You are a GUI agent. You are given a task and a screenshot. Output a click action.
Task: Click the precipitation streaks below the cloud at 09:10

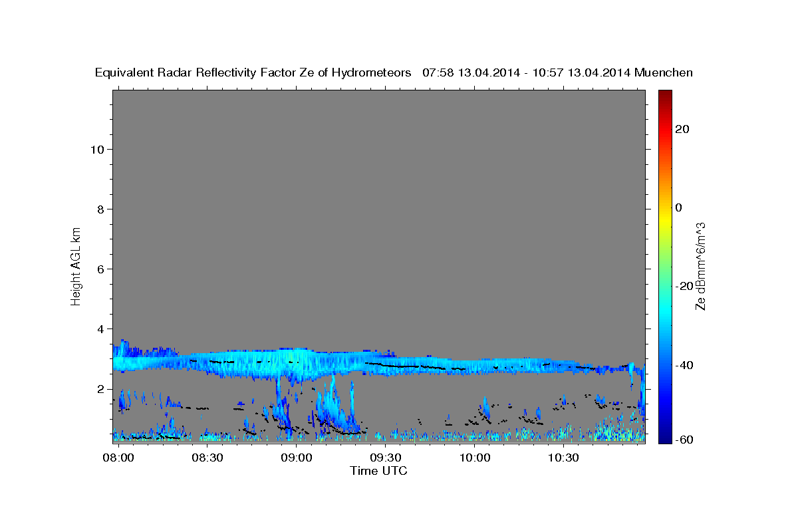334,406
